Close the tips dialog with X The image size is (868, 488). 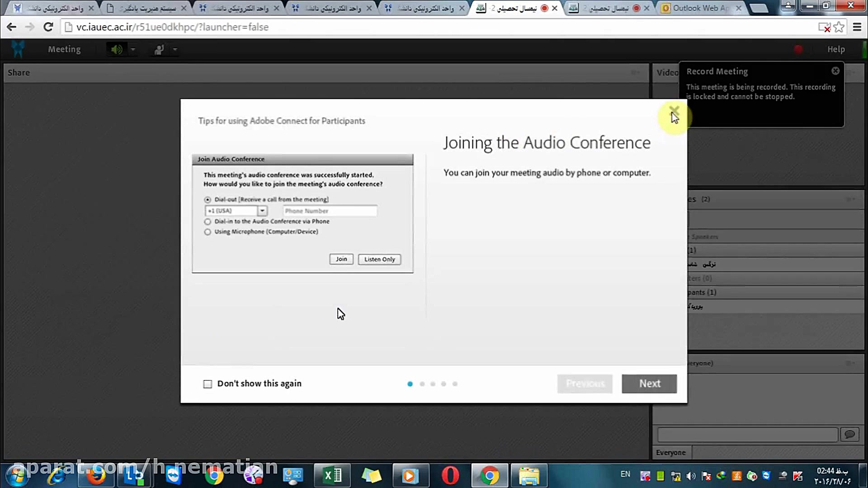674,110
